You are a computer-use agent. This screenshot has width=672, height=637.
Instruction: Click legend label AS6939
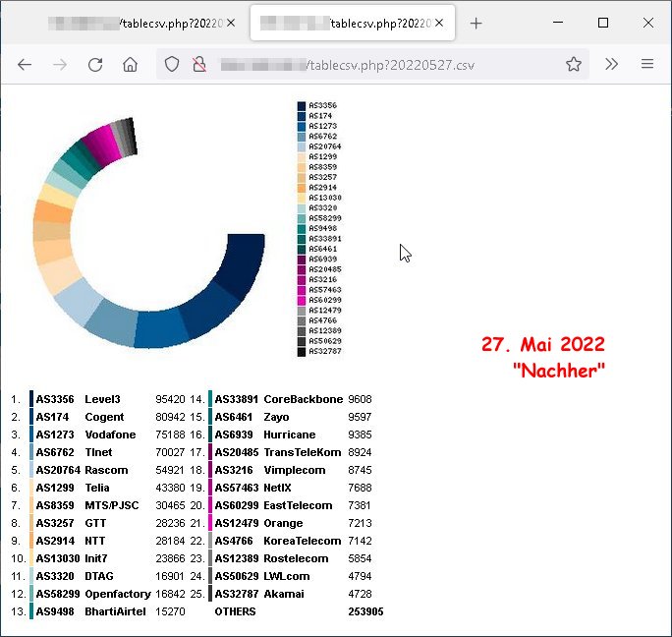pos(322,260)
